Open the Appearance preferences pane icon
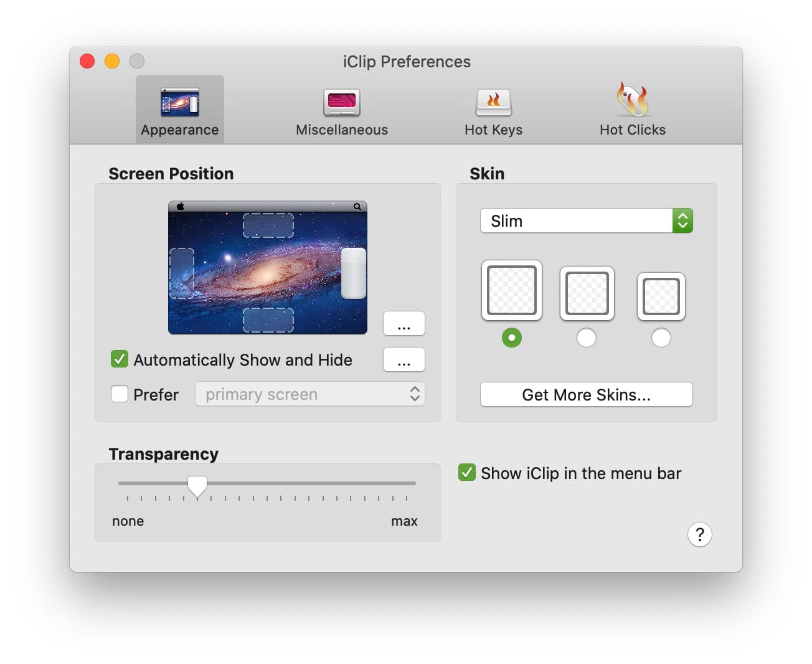Screen dimensions: 812x664 point(179,103)
